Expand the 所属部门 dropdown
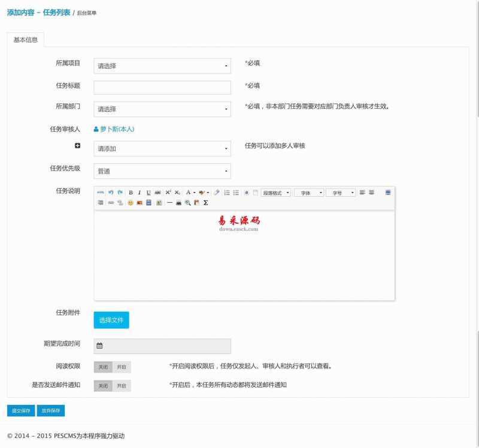Image resolution: width=479 pixels, height=448 pixels. 162,109
